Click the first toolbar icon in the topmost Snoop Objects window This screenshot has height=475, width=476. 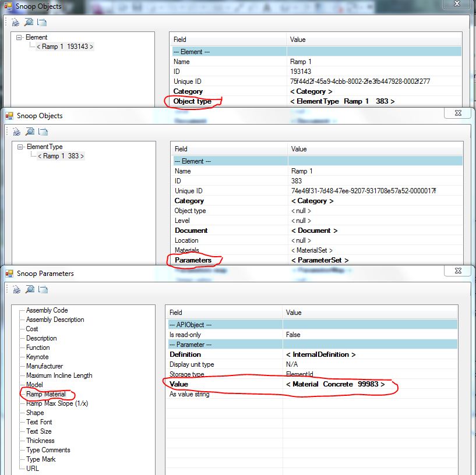(x=16, y=22)
